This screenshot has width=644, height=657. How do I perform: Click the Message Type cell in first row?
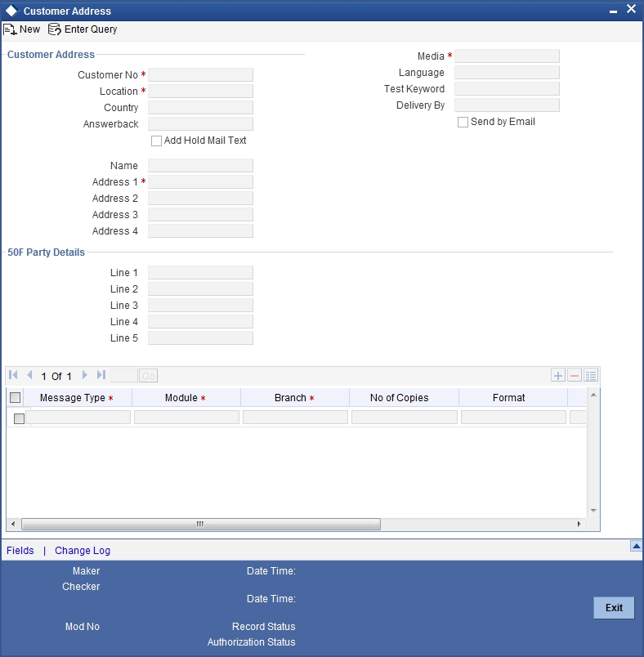[78, 418]
